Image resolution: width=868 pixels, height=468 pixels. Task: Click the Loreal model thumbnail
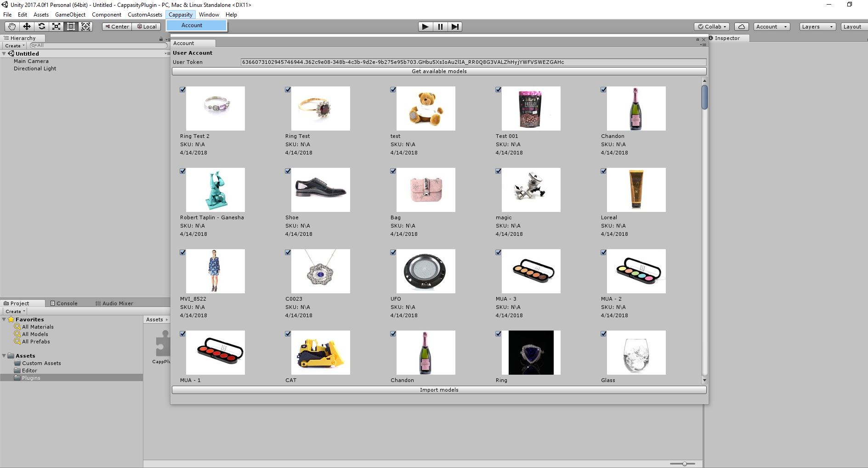636,190
